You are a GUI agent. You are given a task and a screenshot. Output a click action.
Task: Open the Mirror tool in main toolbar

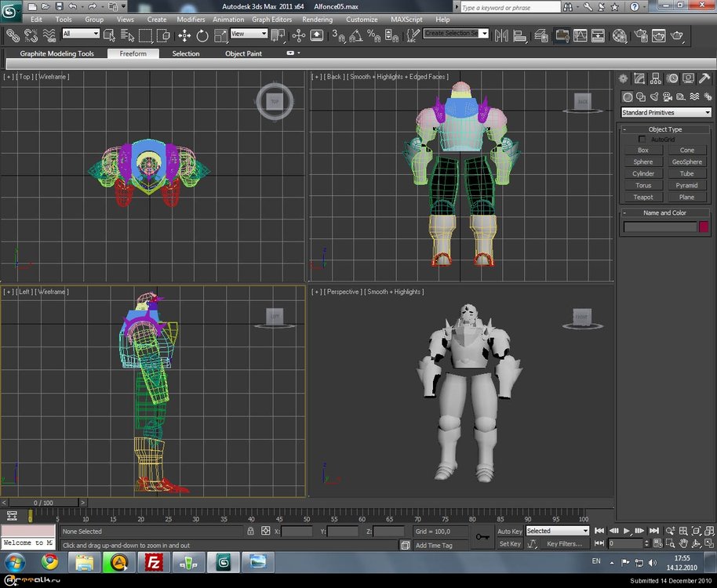[500, 35]
